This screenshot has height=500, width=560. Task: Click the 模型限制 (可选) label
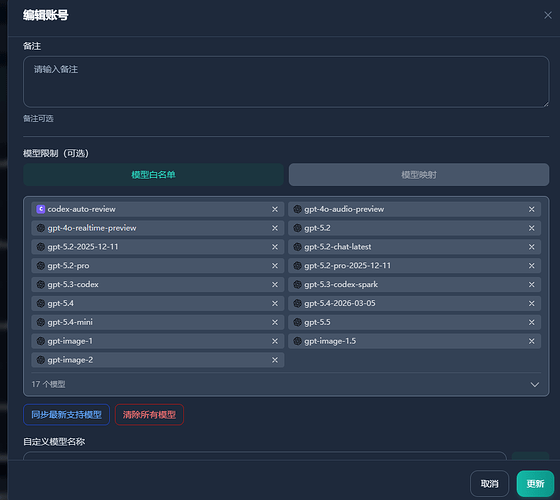(56, 153)
